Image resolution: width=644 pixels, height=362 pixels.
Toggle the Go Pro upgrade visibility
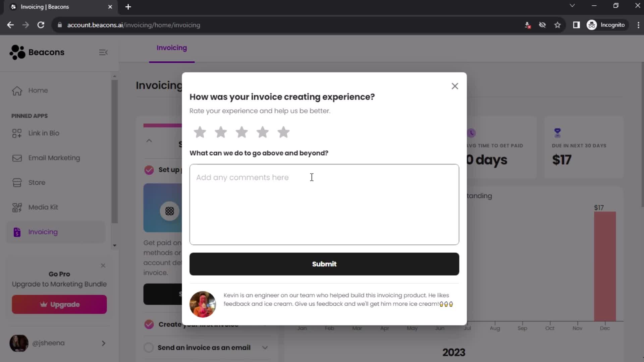[x=103, y=265]
